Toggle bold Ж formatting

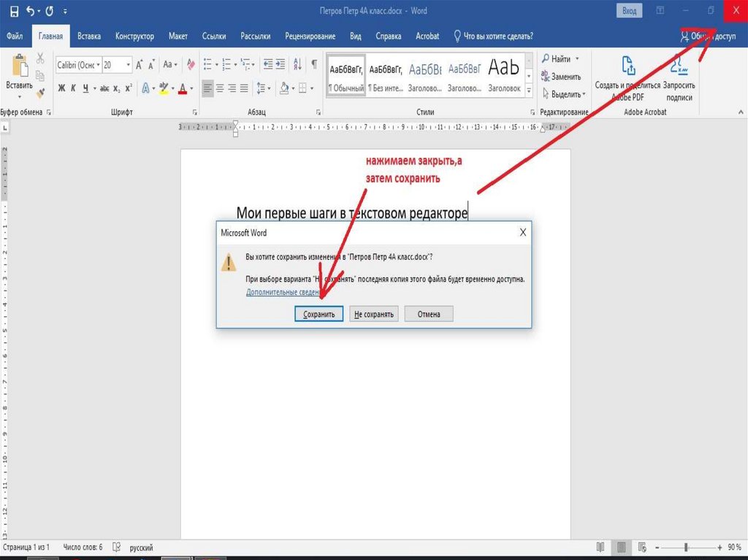[61, 88]
